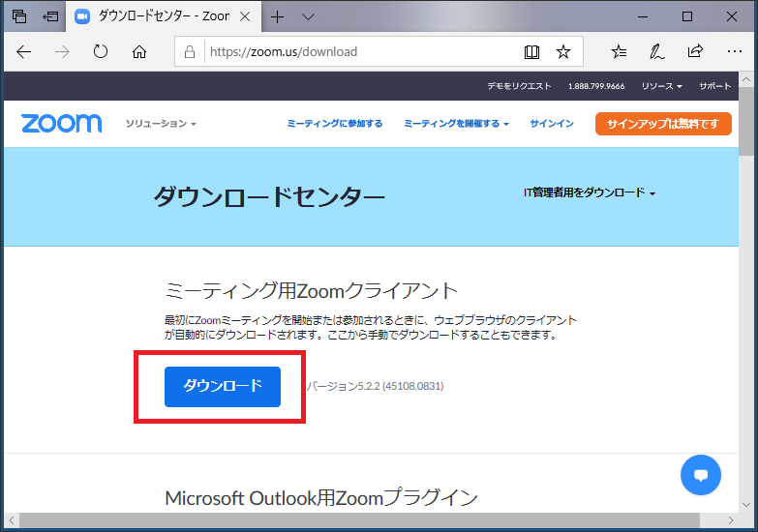This screenshot has width=758, height=532.
Task: Add page to favorites star icon
Action: coord(563,51)
